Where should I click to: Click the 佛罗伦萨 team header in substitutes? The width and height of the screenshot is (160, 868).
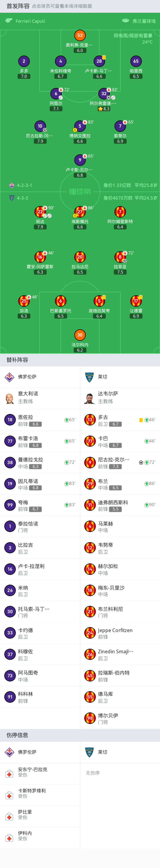27,377
